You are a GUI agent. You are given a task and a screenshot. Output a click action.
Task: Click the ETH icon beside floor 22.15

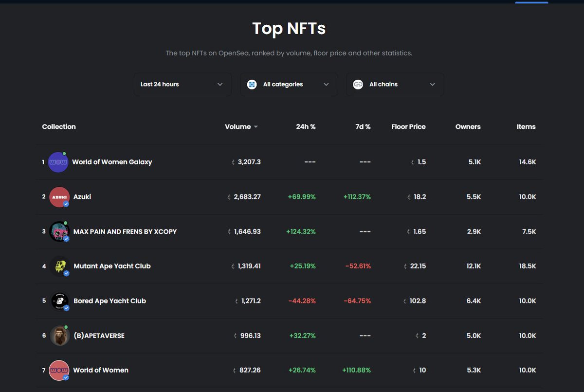[405, 267]
